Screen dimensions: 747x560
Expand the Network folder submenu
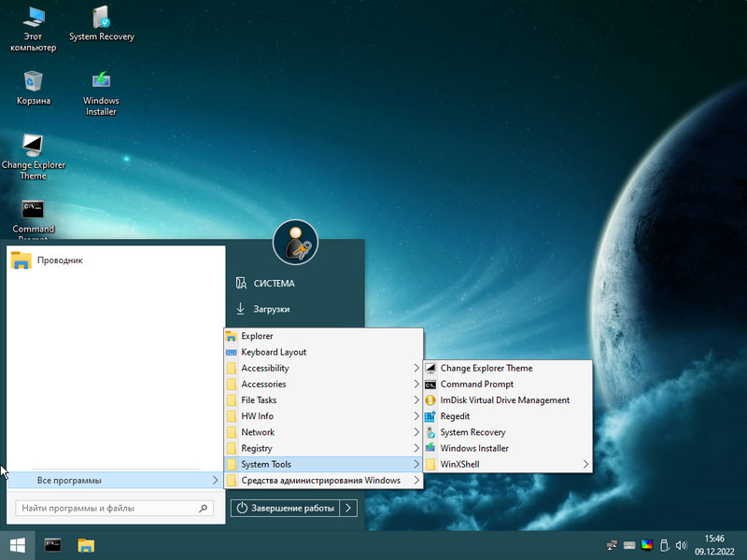(x=323, y=432)
